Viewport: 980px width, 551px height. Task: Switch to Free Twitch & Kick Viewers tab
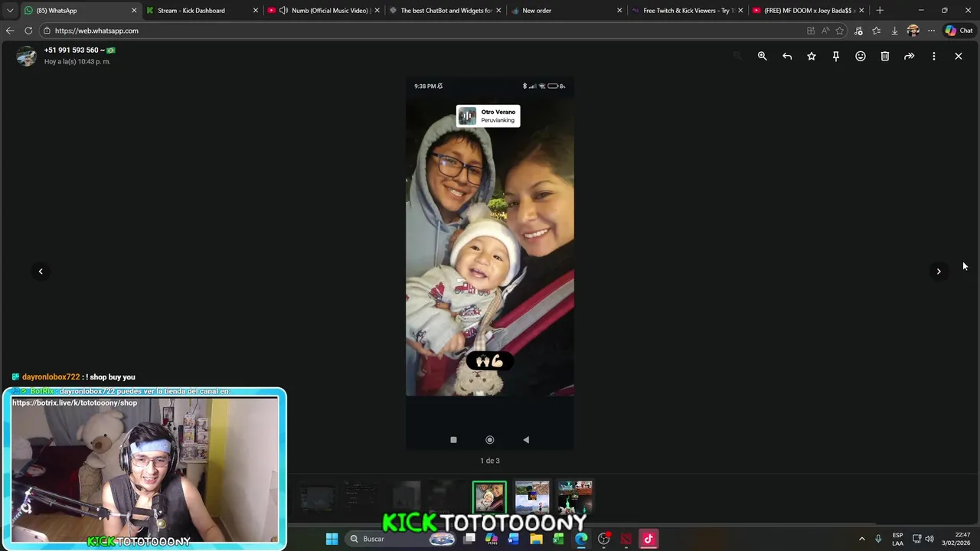(x=687, y=11)
